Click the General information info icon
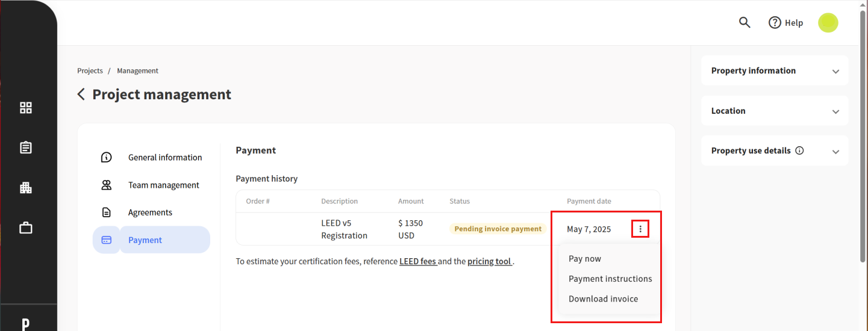This screenshot has height=331, width=868. point(107,158)
